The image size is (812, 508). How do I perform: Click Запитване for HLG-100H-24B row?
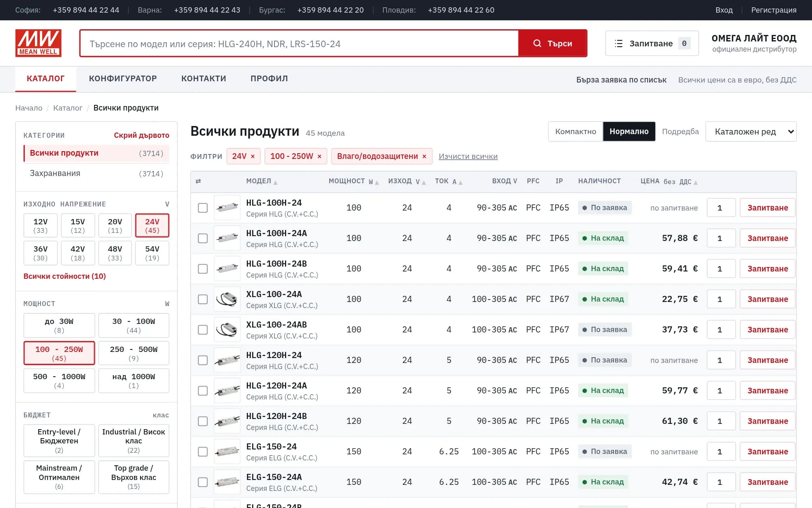[767, 269]
